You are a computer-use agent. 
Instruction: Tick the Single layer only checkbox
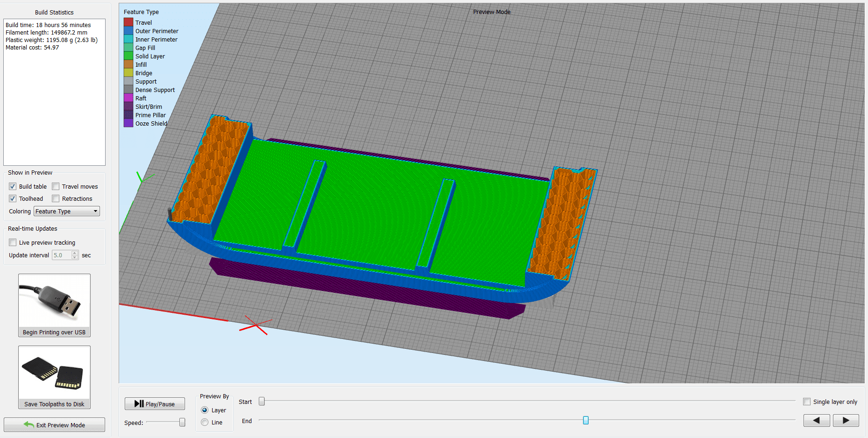(x=806, y=402)
